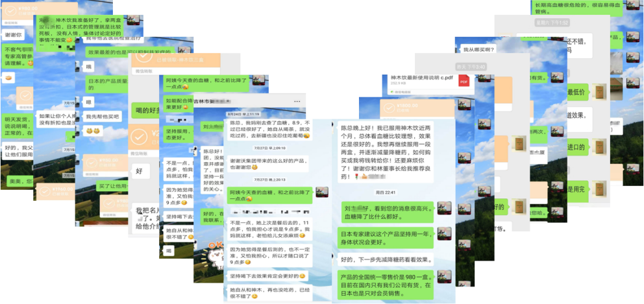Select message 陈总，我妈刚去查了血糖，8.9
Screen dimensions: 644x304
269,129
